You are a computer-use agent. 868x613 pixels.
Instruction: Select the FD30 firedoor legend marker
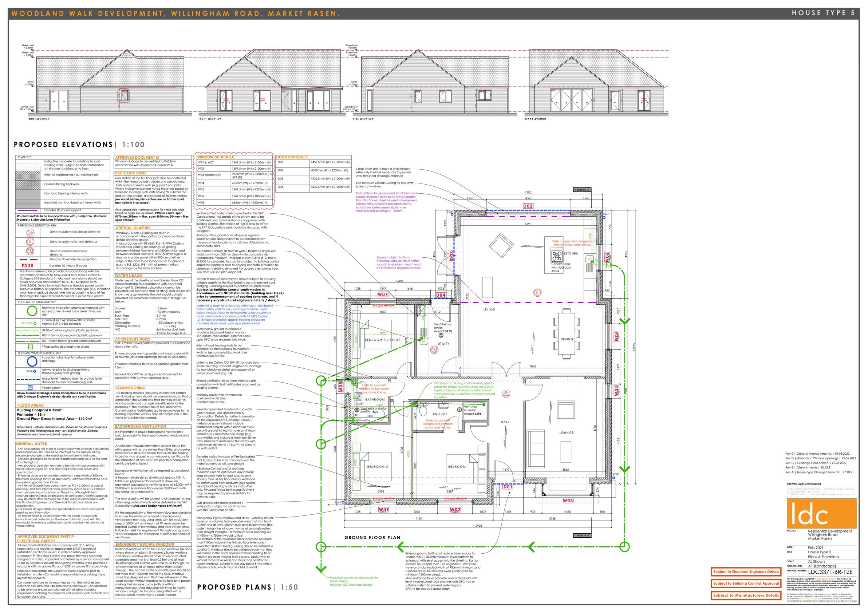(28, 266)
